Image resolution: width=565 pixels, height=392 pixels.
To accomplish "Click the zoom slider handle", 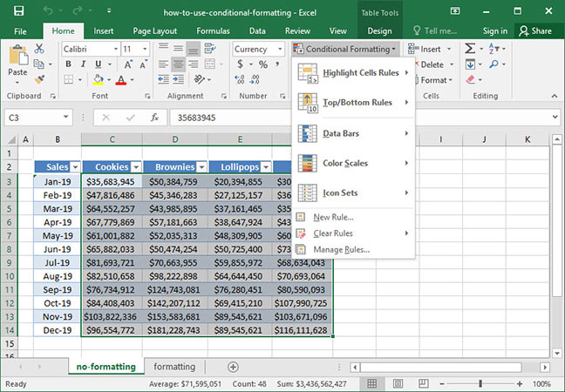I will point(480,383).
